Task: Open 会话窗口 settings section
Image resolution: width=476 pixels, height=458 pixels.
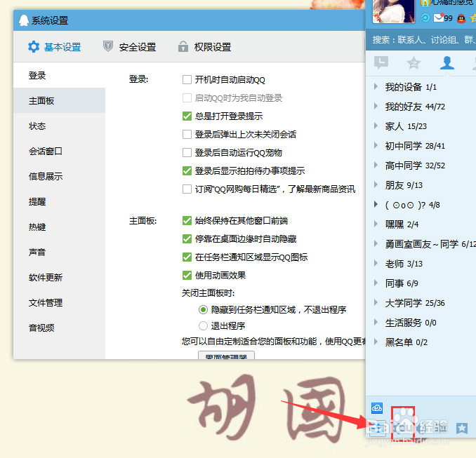Action: 59,151
